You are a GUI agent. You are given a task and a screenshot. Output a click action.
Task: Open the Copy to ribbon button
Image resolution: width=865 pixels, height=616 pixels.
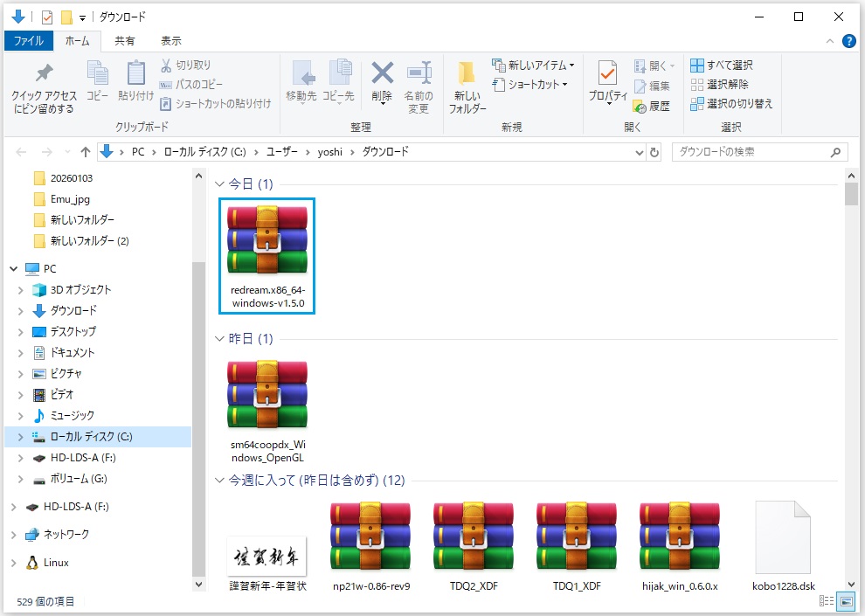point(339,83)
